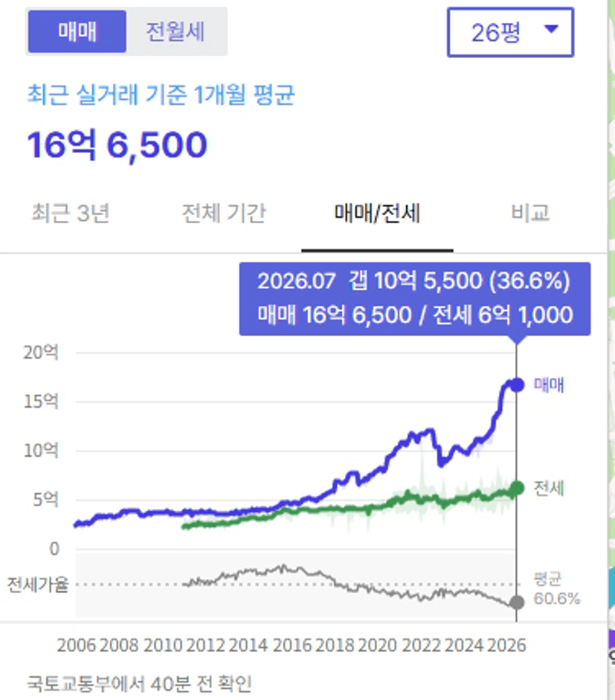The height and width of the screenshot is (700, 615).
Task: Switch to 전체 기간 tab
Action: [224, 213]
